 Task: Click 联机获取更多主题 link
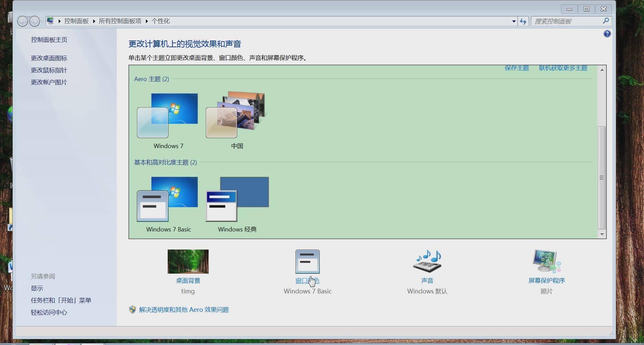tap(563, 68)
